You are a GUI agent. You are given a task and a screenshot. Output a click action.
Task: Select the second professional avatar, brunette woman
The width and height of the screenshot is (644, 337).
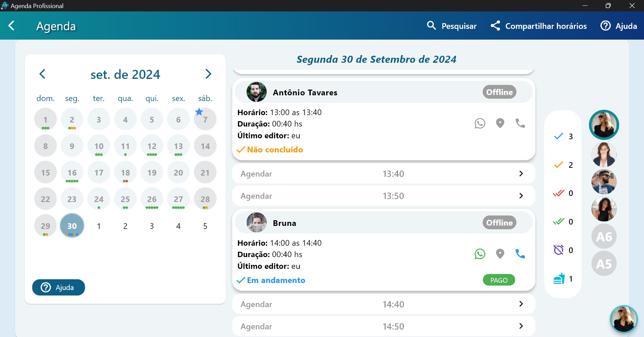coord(604,155)
